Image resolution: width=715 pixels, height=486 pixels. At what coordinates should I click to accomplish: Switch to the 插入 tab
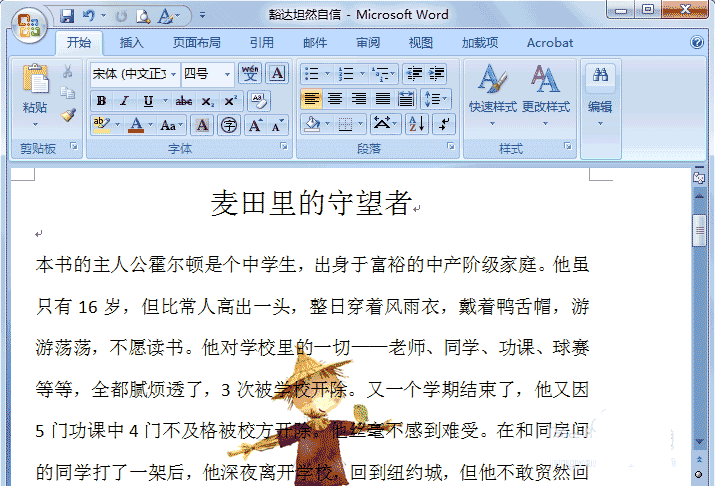[x=132, y=43]
